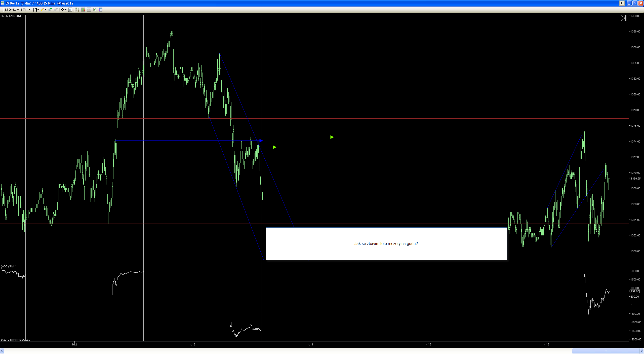Open the chart properties icon
Image resolution: width=644 pixels, height=354 pixels.
coord(101,10)
